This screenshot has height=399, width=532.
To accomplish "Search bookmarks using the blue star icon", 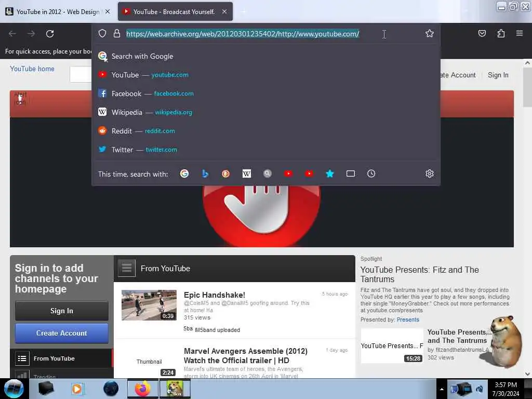I will coord(330,174).
